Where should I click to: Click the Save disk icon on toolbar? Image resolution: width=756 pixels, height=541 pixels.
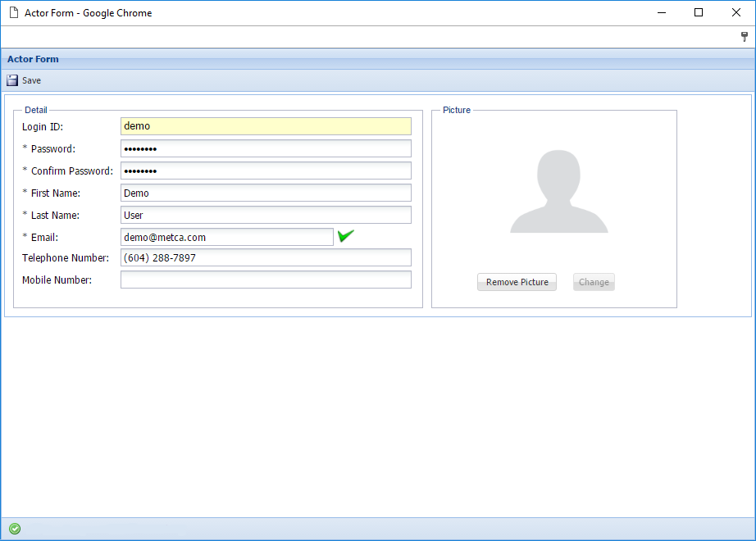(x=11, y=80)
